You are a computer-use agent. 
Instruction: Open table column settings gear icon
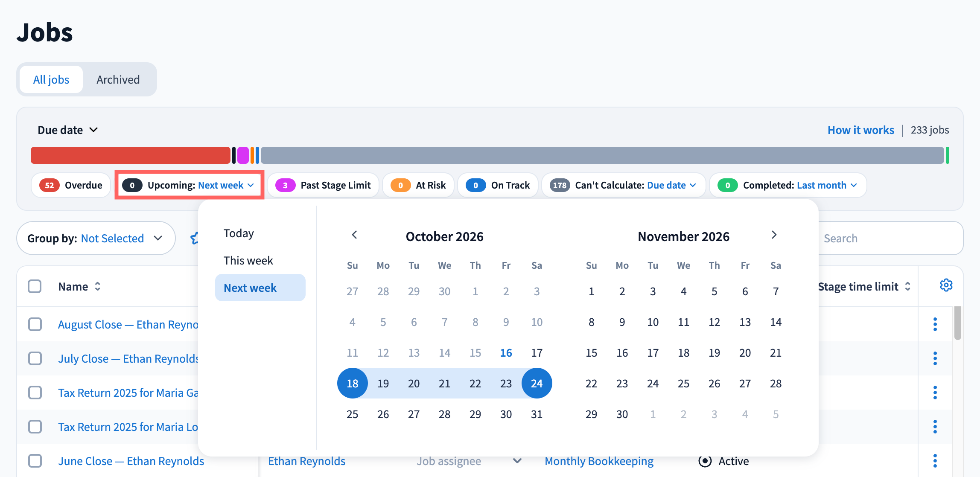tap(946, 285)
